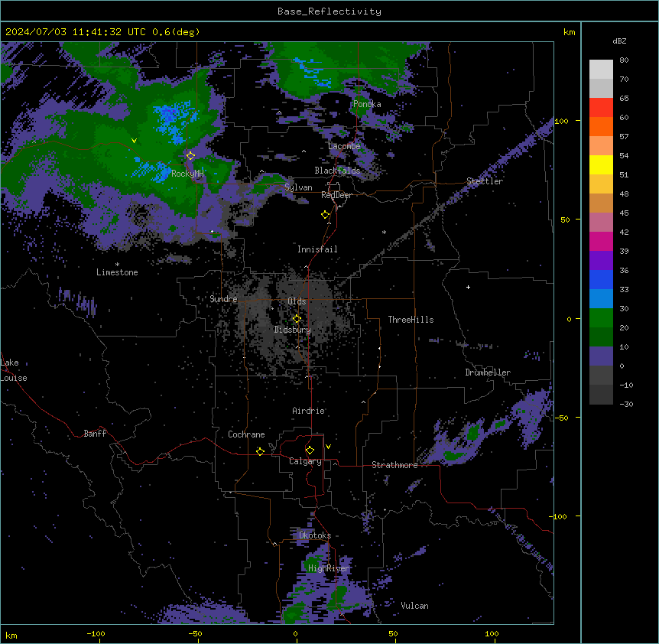Click the Okotoks label
659x644 pixels.
click(x=315, y=535)
